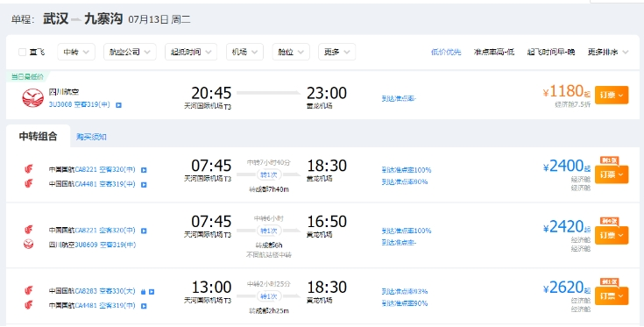Open the 机场 filter dropdown
Viewport: 644px width, 327px height.
(244, 53)
